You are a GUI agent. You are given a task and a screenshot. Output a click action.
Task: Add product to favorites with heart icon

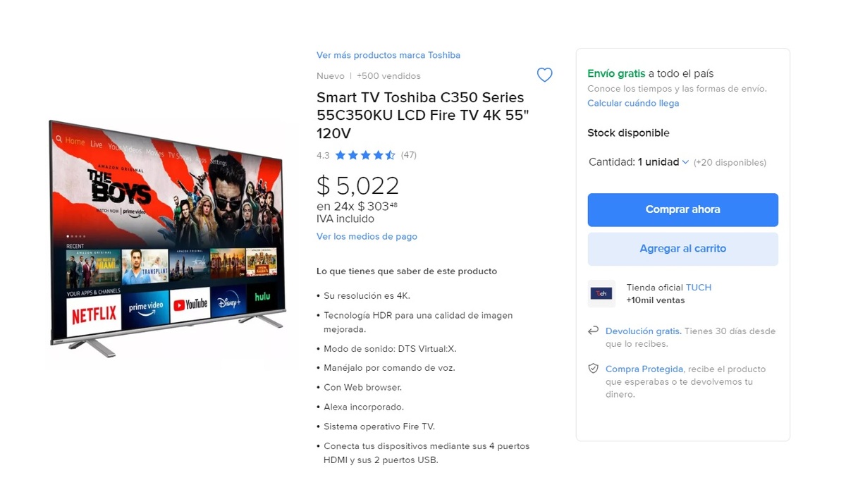(x=544, y=75)
